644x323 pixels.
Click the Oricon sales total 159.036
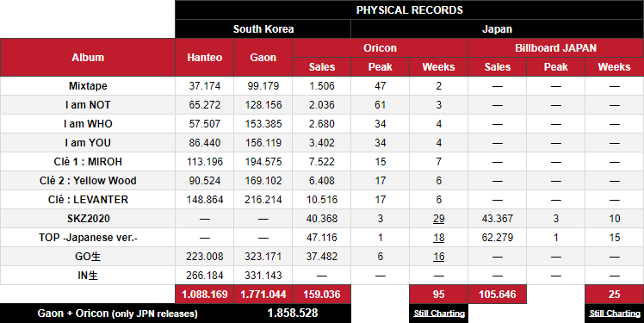click(x=322, y=295)
